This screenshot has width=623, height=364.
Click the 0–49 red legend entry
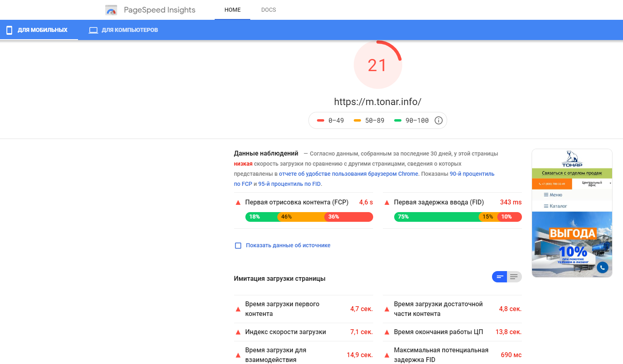[330, 120]
